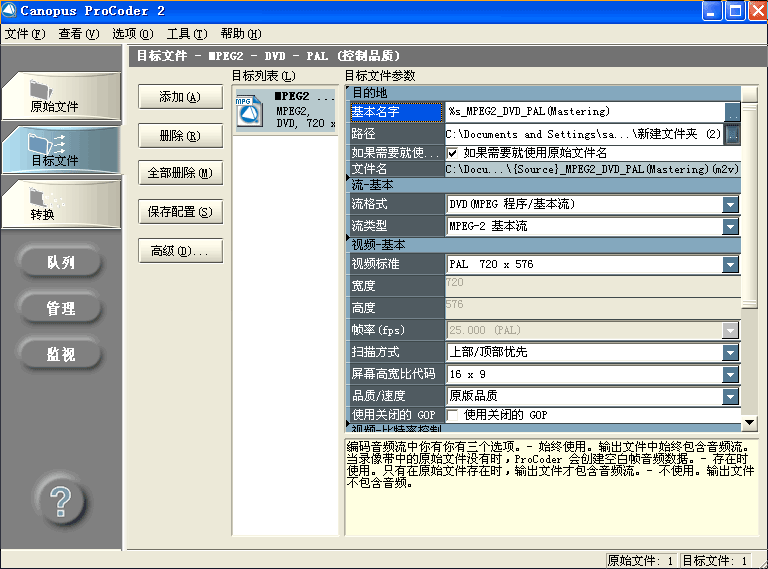Open help with the question mark icon

tap(61, 501)
